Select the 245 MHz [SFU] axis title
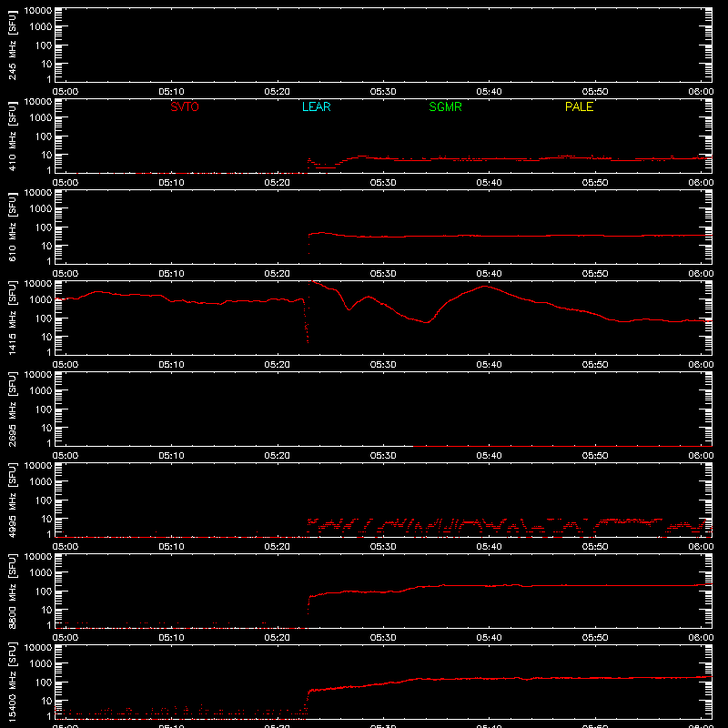The height and width of the screenshot is (728, 728). click(13, 45)
